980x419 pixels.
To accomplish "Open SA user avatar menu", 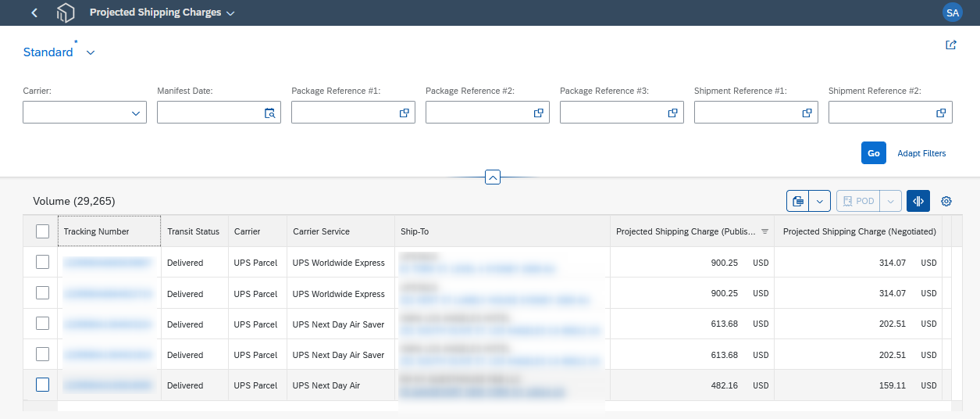I will pos(952,13).
